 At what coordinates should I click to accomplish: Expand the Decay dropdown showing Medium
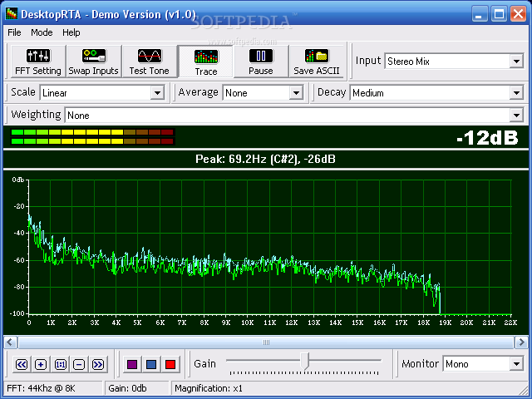pyautogui.click(x=516, y=92)
